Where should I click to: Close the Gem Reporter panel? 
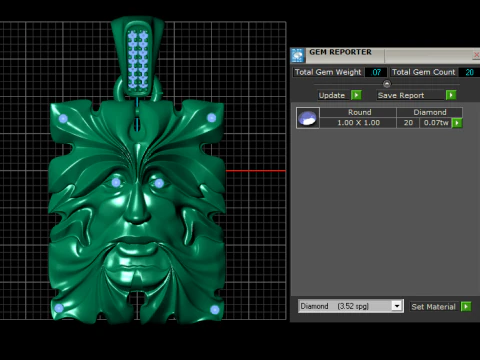pyautogui.click(x=476, y=55)
